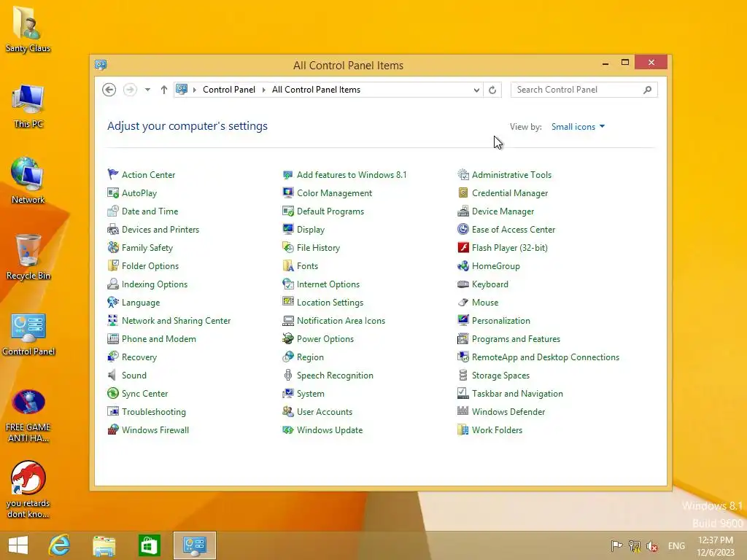Open the Indexing Options link
The width and height of the screenshot is (747, 560).
click(x=155, y=284)
